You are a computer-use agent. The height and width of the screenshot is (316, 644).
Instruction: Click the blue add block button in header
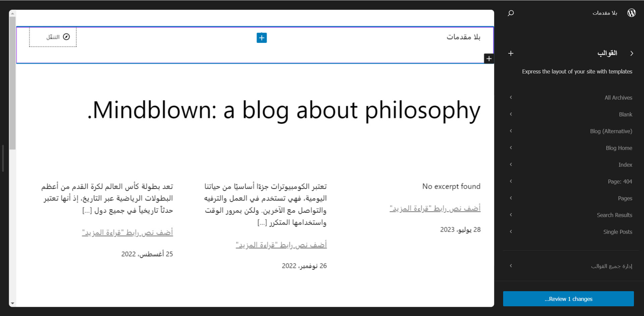[x=262, y=38]
